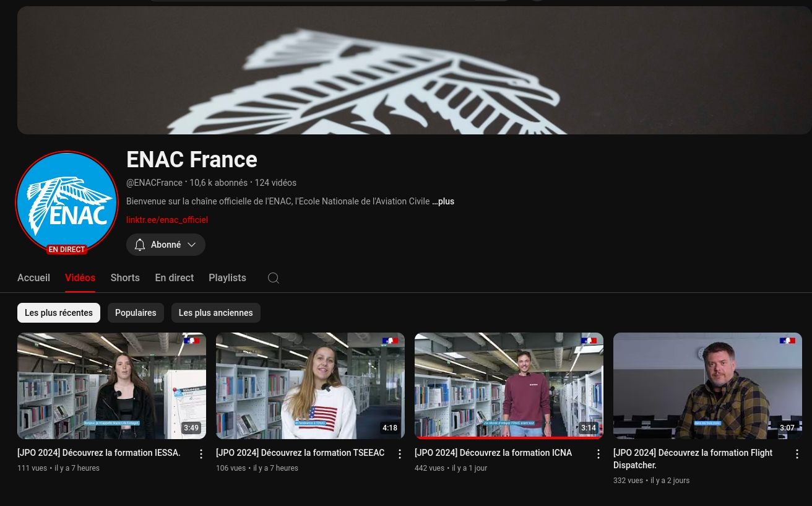Open the Playlists tab
The image size is (812, 506).
[227, 278]
